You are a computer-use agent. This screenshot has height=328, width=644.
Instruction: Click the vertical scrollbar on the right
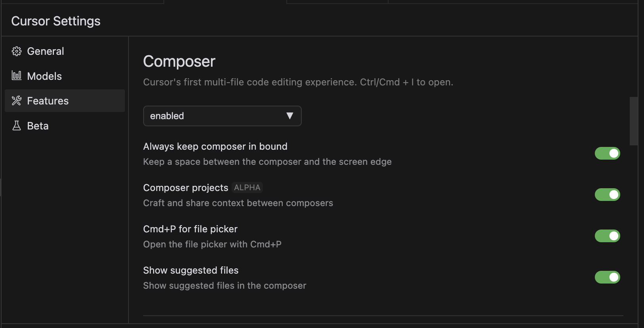click(632, 121)
